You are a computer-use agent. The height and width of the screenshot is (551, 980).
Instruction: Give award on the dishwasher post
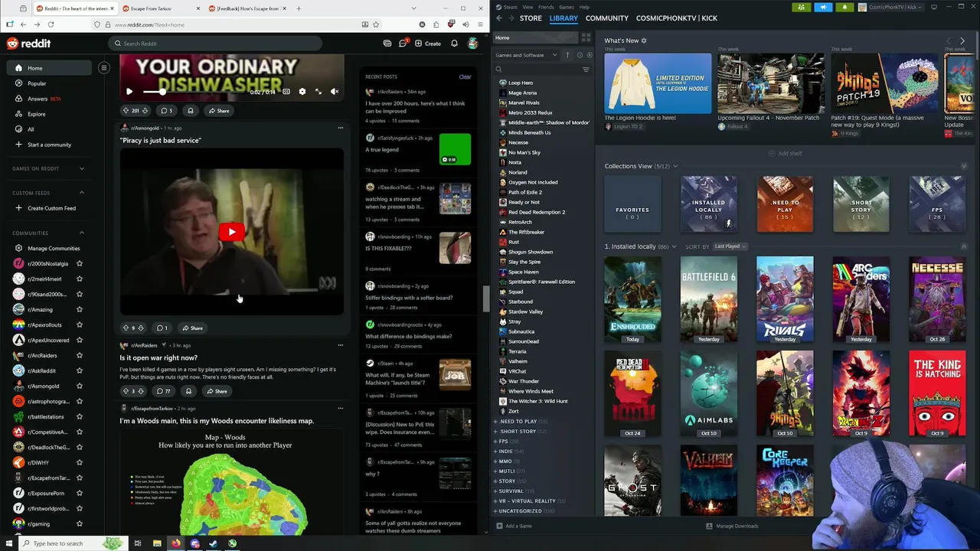[191, 111]
